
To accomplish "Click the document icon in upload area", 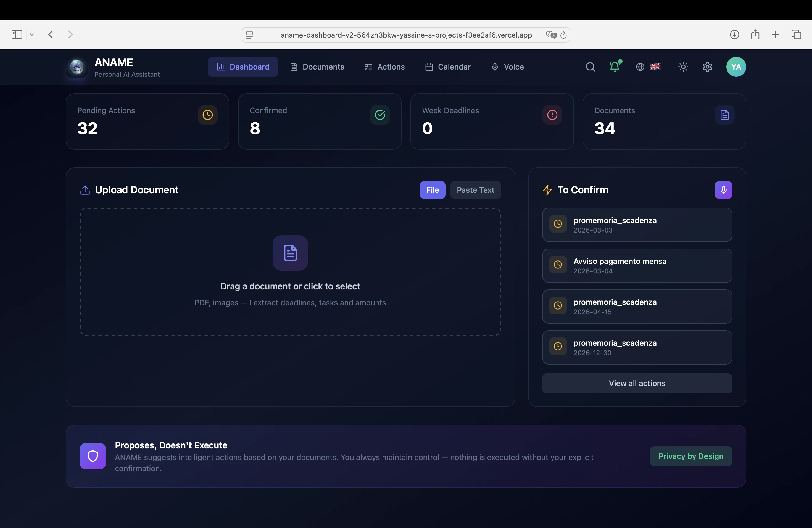I will [x=290, y=253].
